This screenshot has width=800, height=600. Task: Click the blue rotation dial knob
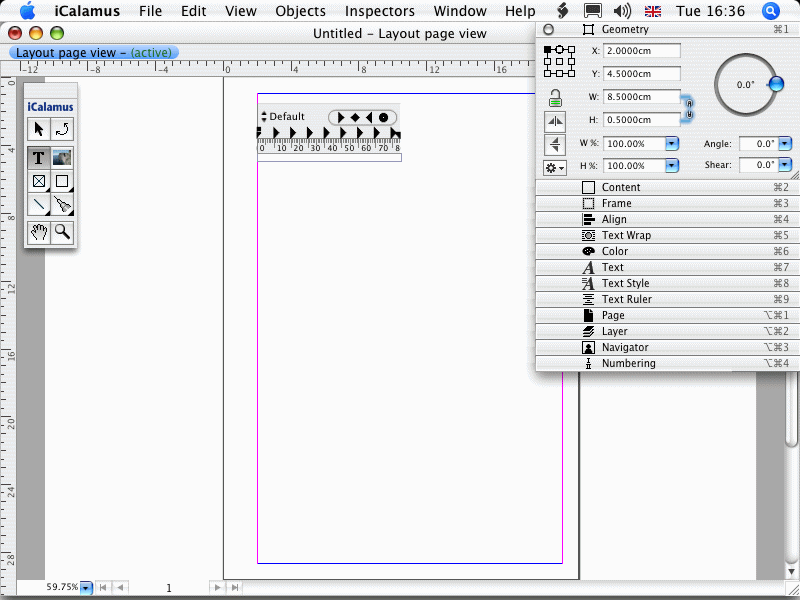775,85
